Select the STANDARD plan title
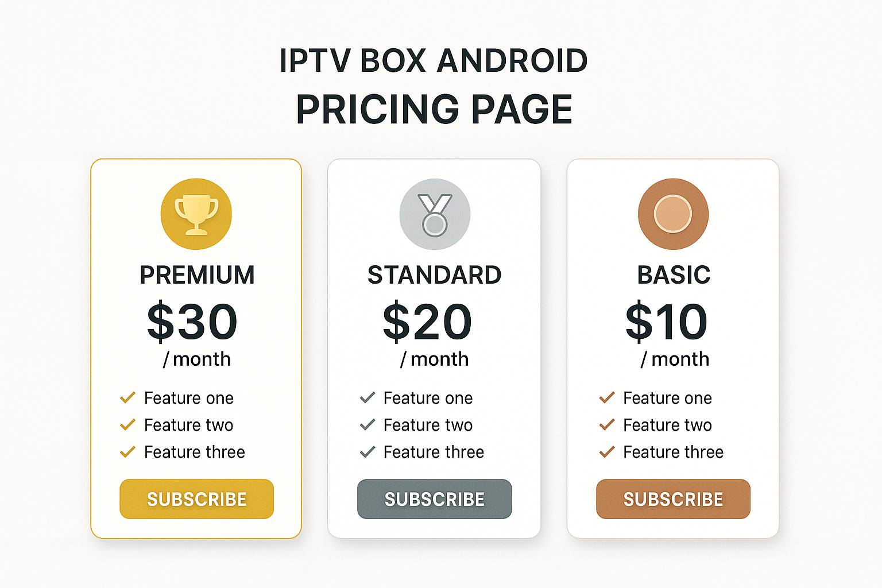Image resolution: width=882 pixels, height=588 pixels. [x=435, y=275]
